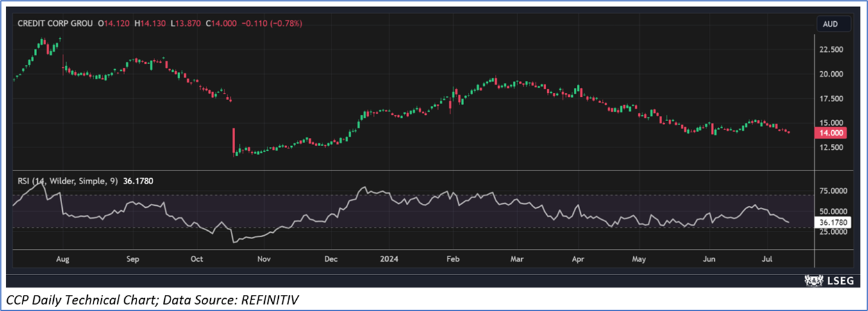Click the 36.1780 value beside the RSI legend
Screen dimensions: 868x311
coord(138,181)
